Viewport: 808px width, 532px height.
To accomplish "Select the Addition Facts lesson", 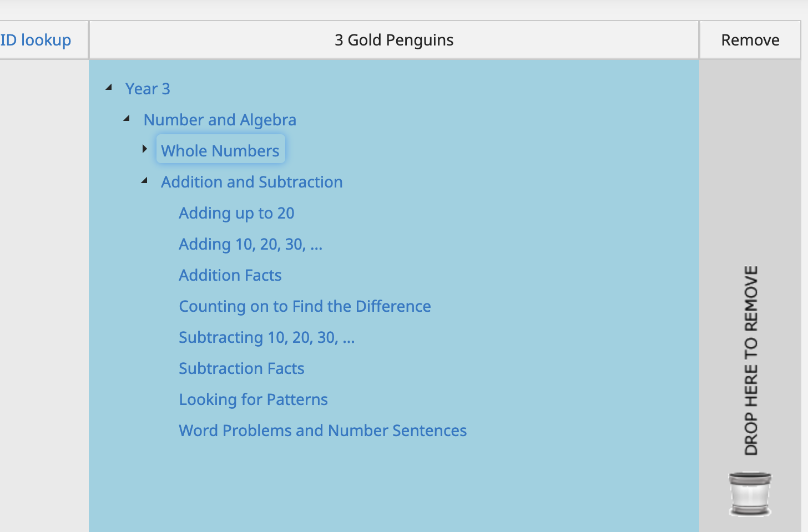I will 230,275.
